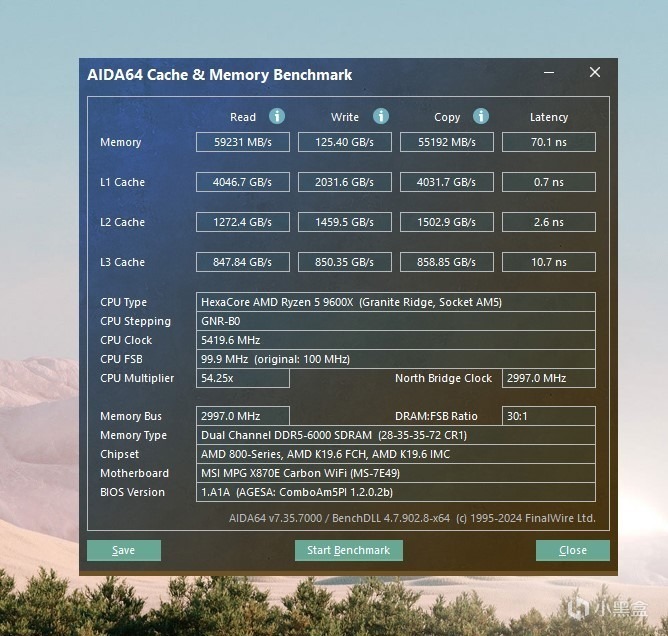668x636 pixels.
Task: Click the CPU FSB label
Action: pos(121,360)
